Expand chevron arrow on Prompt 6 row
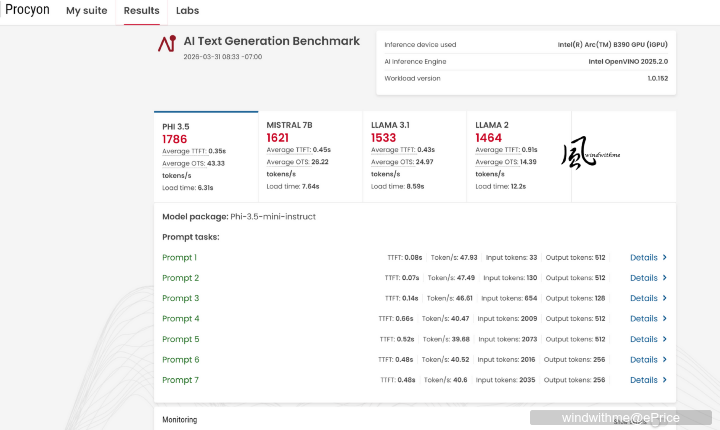 [664, 359]
